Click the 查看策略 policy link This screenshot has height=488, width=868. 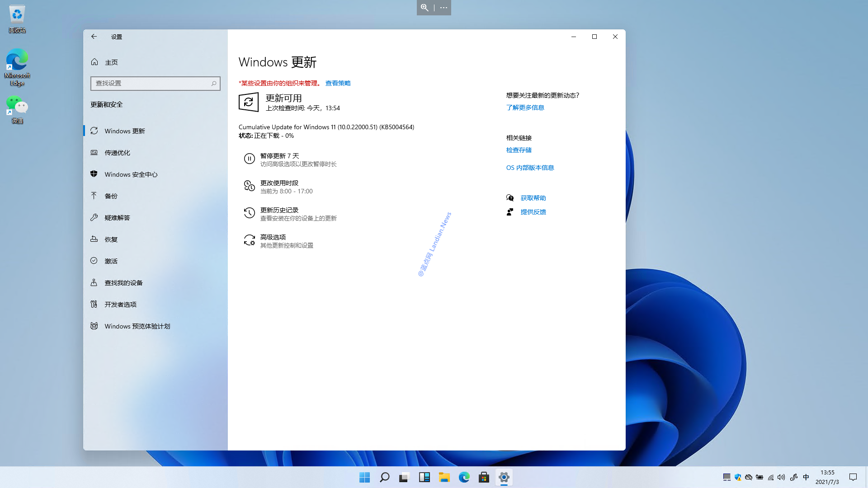click(338, 83)
